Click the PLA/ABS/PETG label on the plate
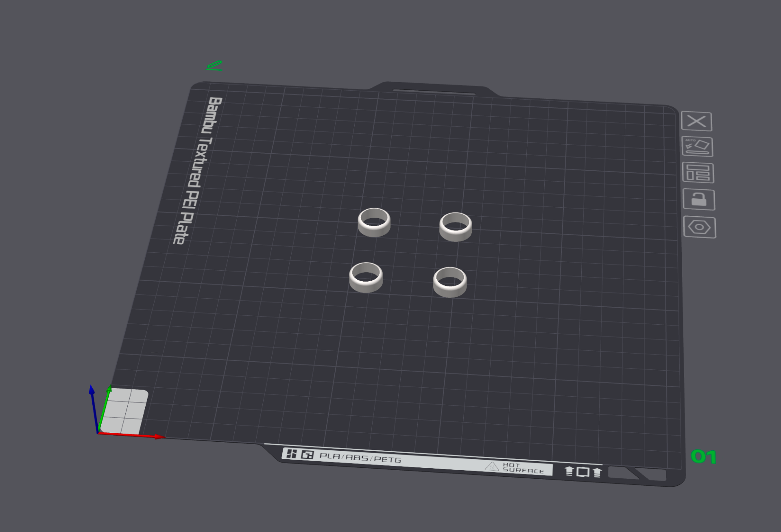 [x=360, y=458]
